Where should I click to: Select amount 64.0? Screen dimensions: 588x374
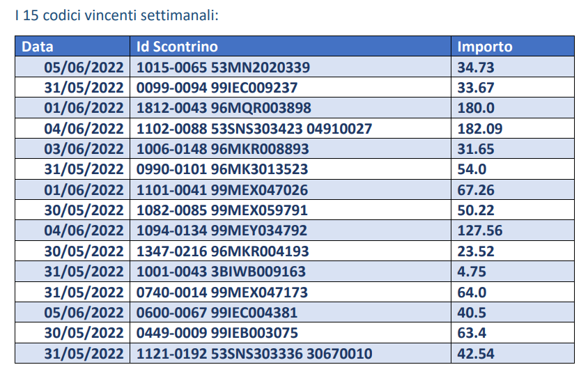(x=472, y=293)
